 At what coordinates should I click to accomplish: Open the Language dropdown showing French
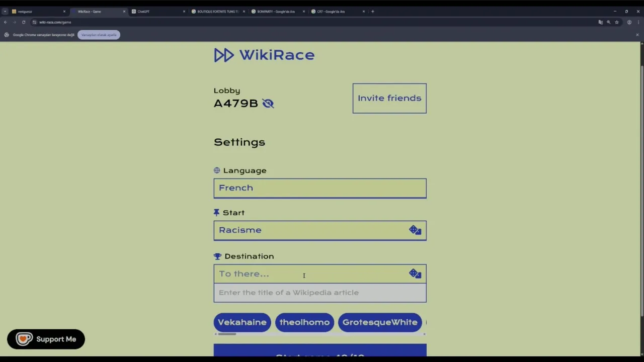(x=320, y=188)
